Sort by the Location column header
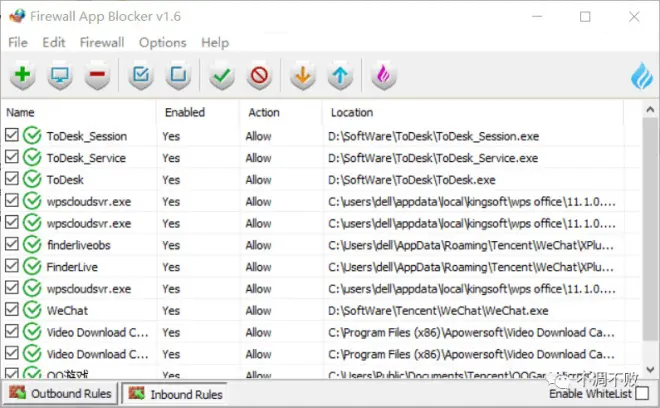Screen dimensions: 660x408 pyautogui.click(x=473, y=112)
